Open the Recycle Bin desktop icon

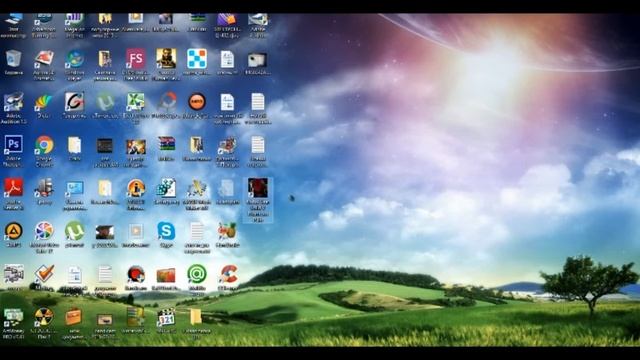point(13,59)
